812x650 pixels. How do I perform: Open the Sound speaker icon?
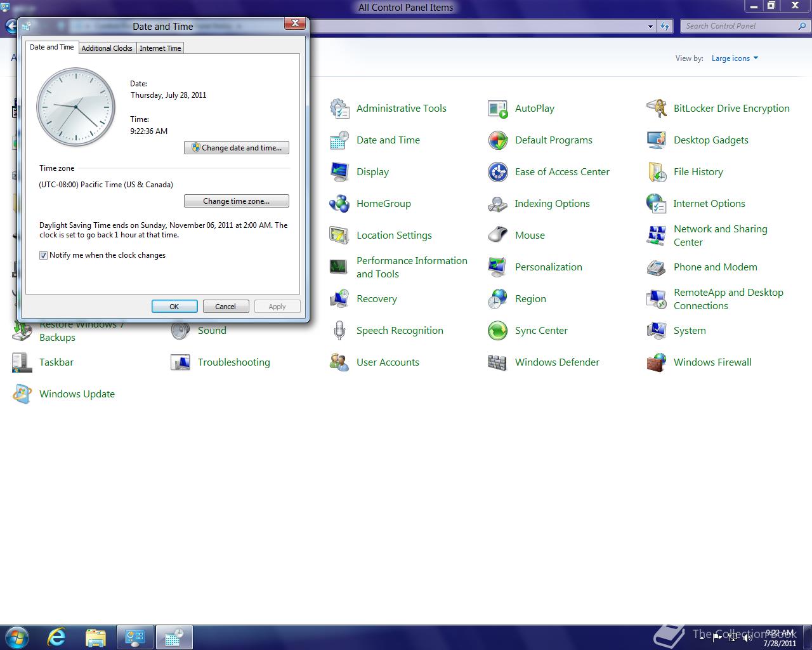[x=181, y=331]
